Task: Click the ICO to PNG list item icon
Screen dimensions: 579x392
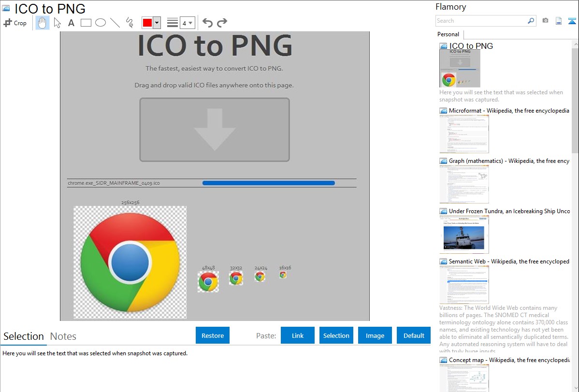Action: pos(443,46)
